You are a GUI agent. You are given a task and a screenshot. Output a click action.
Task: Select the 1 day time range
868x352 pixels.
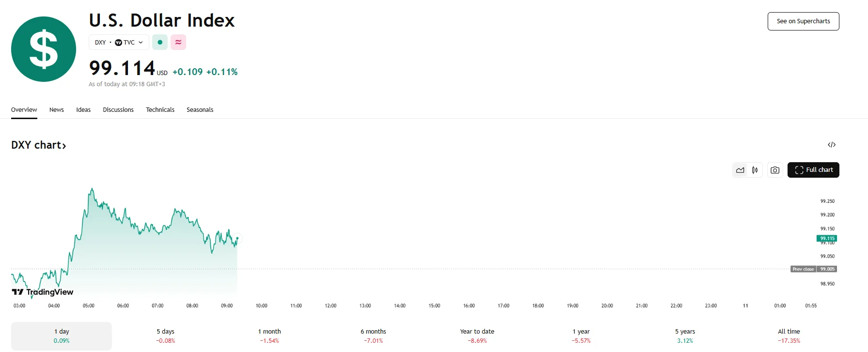62,336
